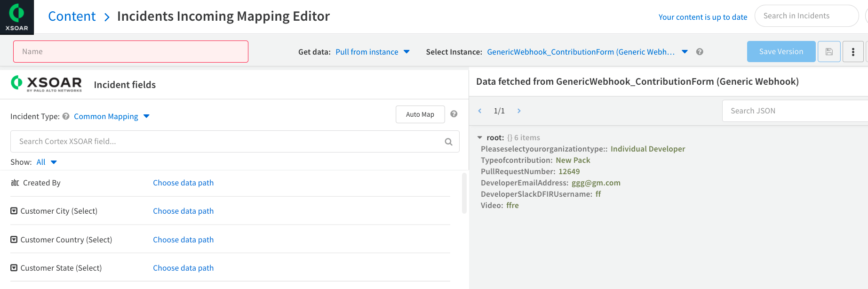Open the Show All filter dropdown
The height and width of the screenshot is (289, 868).
click(x=47, y=162)
